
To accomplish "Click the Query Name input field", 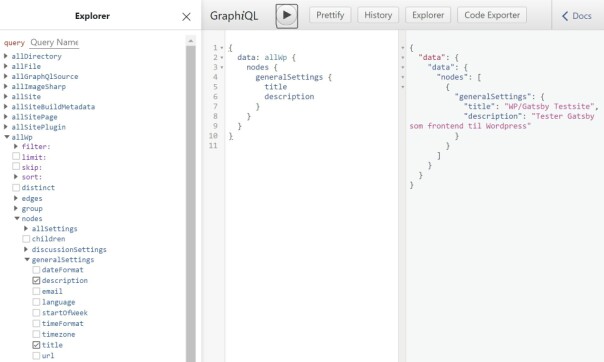I will [x=54, y=42].
